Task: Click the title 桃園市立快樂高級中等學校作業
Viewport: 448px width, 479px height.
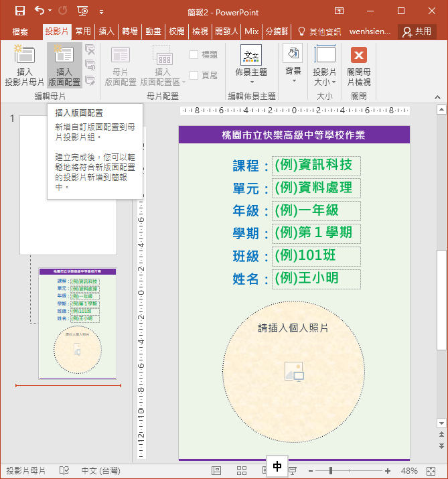Action: pos(293,135)
